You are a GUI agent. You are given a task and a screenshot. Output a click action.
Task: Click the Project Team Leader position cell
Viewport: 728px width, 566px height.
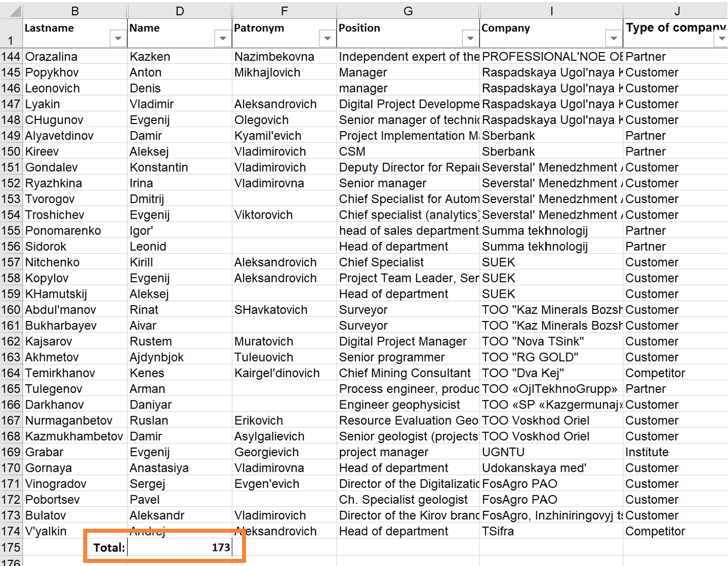(x=408, y=278)
